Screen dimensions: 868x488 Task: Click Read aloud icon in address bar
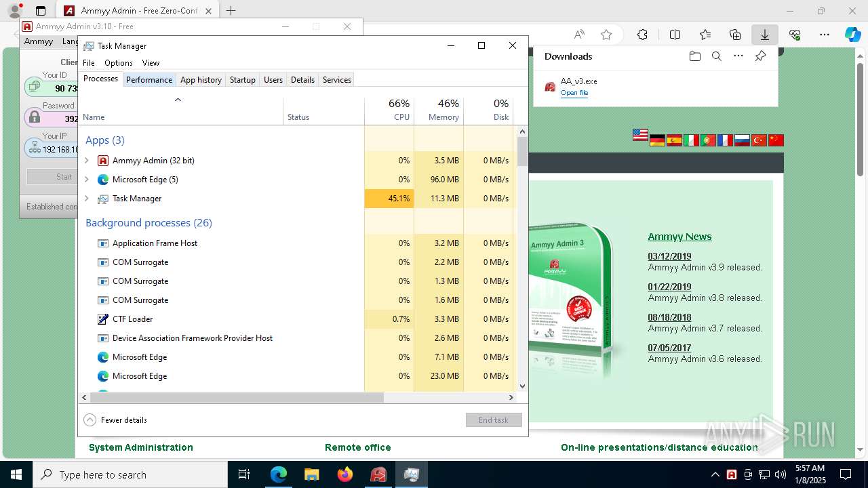click(579, 35)
